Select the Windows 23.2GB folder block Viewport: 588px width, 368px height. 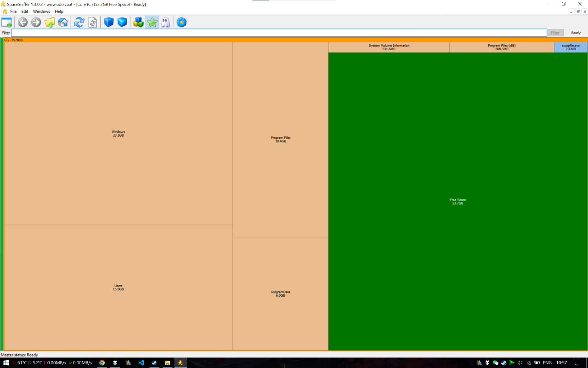[118, 133]
